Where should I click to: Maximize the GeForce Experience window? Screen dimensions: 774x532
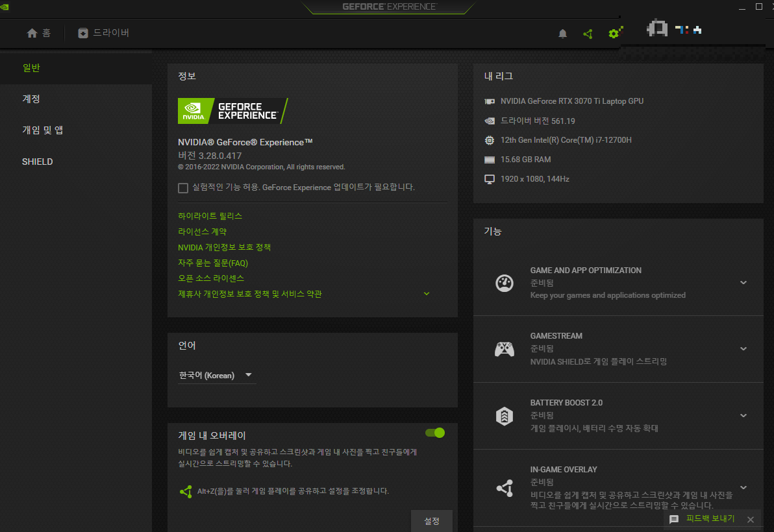(758, 6)
